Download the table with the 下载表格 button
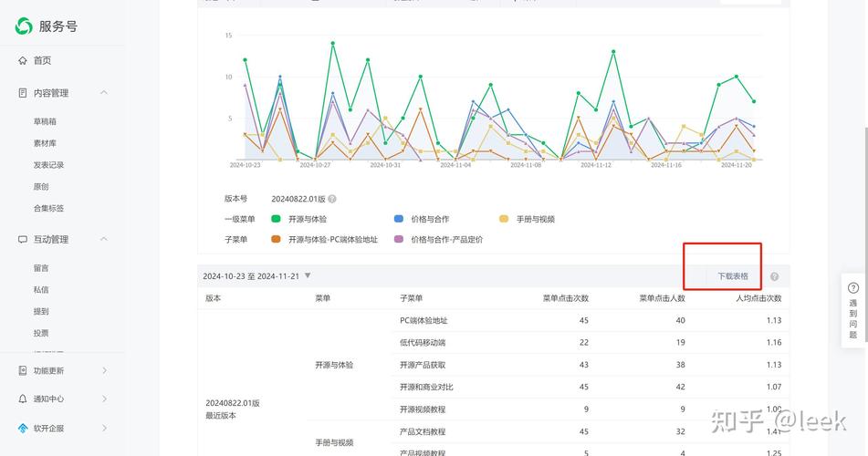 732,276
